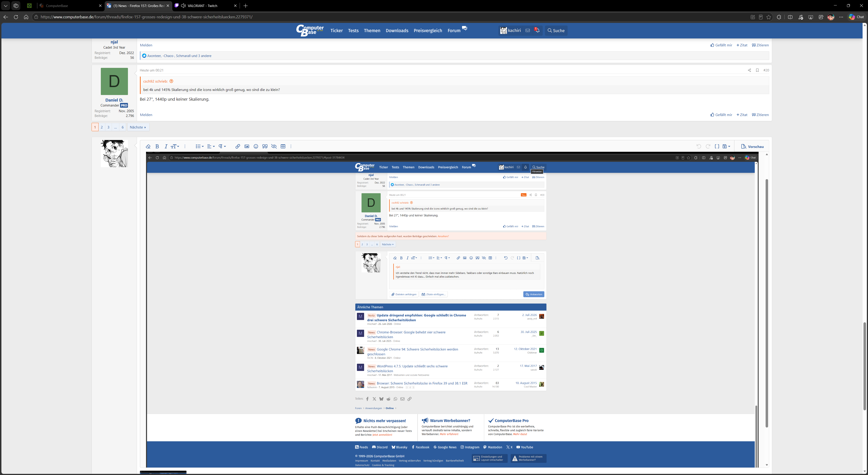The width and height of the screenshot is (868, 475).
Task: Click the browser share arrow icon
Action: [x=821, y=17]
